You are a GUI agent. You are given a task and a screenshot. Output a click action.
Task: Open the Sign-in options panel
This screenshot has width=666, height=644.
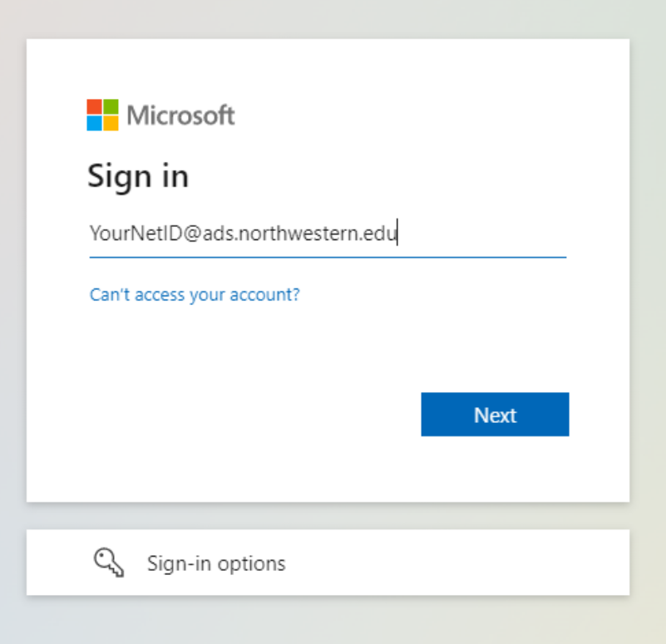[x=328, y=563]
